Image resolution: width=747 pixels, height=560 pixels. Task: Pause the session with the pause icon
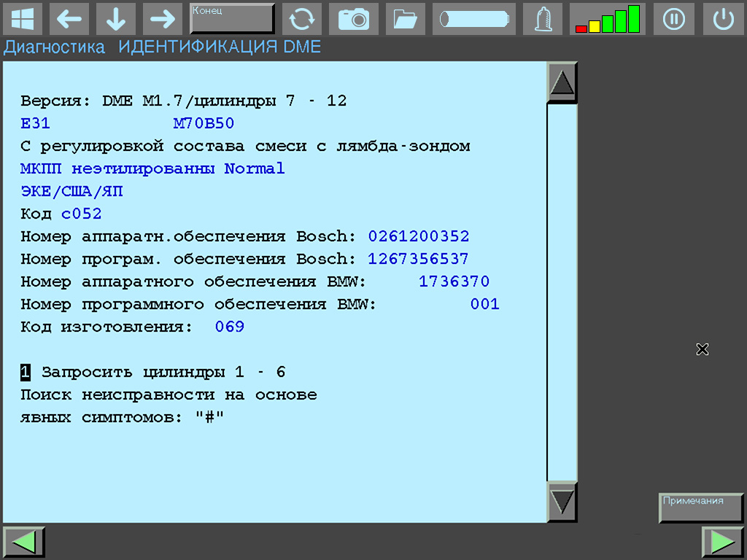coord(674,19)
